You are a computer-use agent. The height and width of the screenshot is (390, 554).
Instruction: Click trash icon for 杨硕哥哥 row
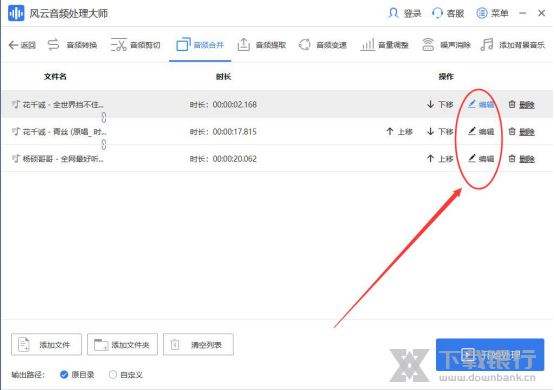512,159
